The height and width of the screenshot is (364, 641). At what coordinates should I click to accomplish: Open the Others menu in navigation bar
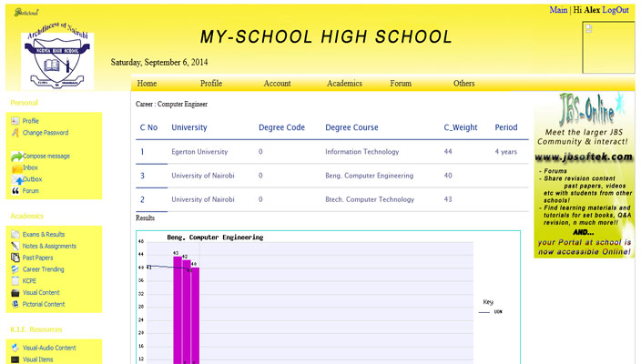(x=463, y=84)
